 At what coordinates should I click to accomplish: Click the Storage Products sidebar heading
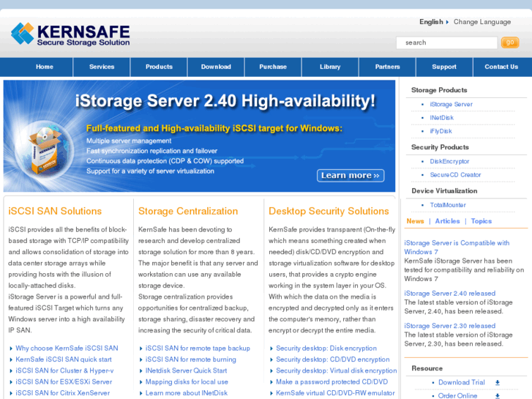click(439, 90)
